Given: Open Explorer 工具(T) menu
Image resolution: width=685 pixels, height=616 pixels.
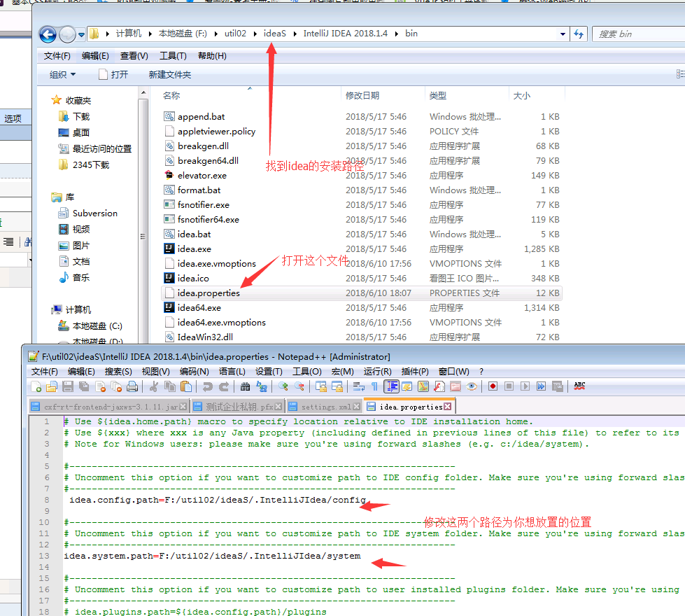Looking at the screenshot, I should click(173, 56).
